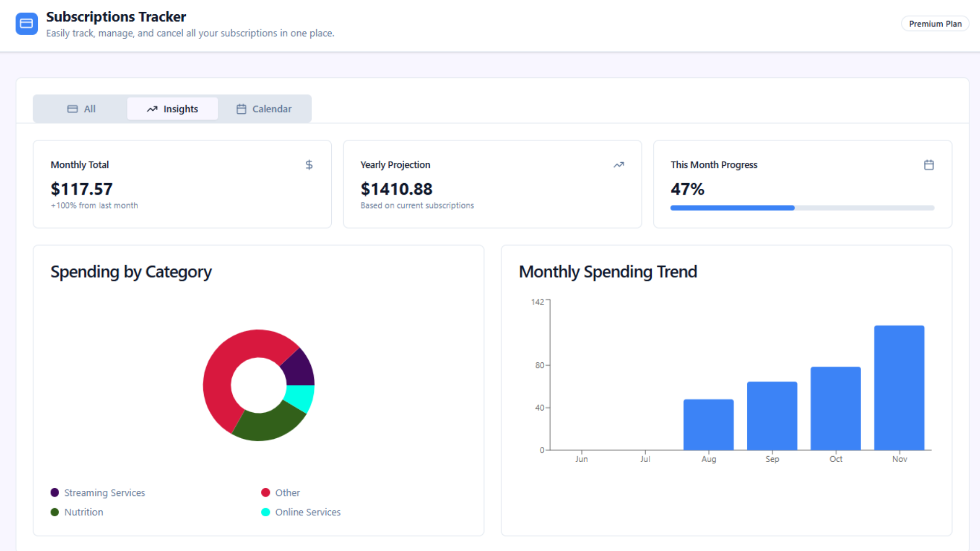Viewport: 980px width, 551px height.
Task: Click the Subscriptions Tracker app logo icon
Action: click(x=27, y=23)
